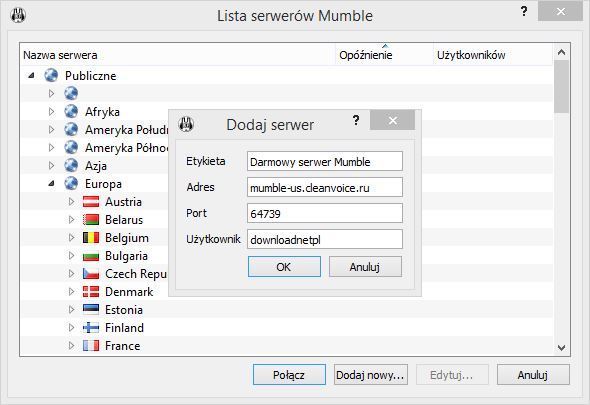Screen dimensions: 590x405
Task: Click the Mumble logo icon in the Dodaj serwer dialog
Action: pyautogui.click(x=186, y=124)
